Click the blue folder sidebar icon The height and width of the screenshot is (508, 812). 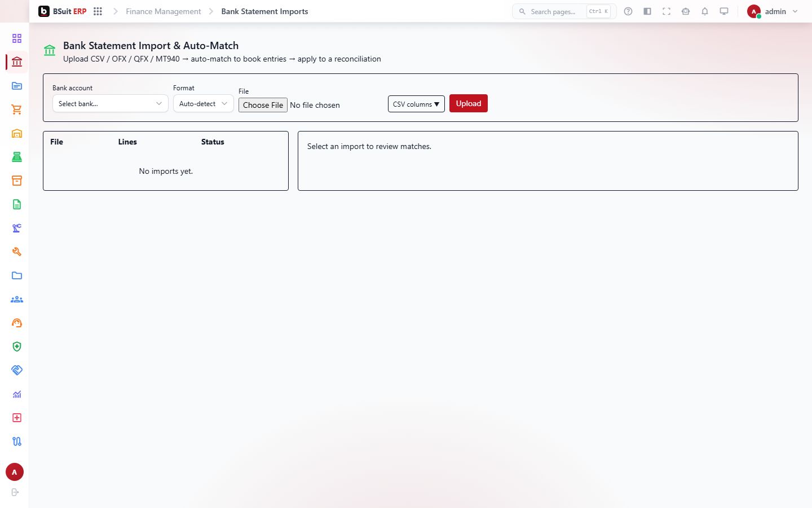tap(17, 275)
